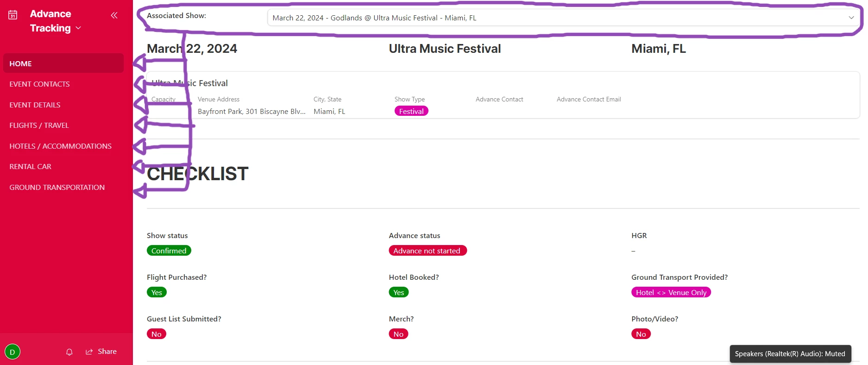Viewport: 868px width, 365px height.
Task: Click the Miami, FL value under City, State
Action: [x=329, y=112]
